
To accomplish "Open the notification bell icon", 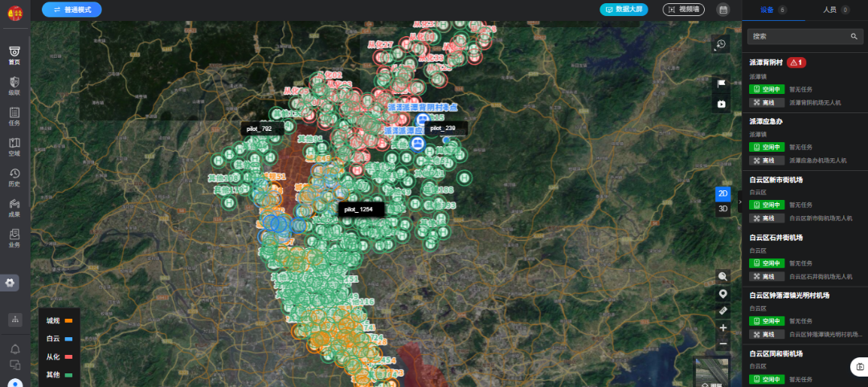I will (14, 349).
